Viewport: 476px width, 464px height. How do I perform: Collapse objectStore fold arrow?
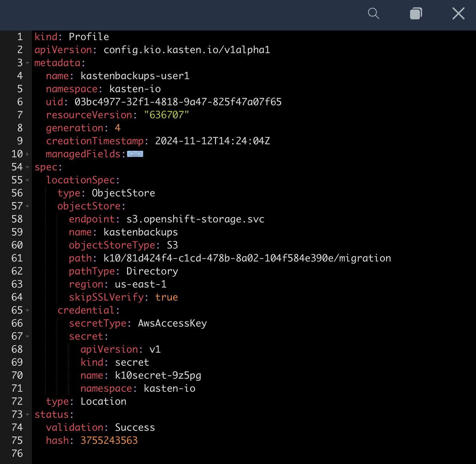tap(27, 206)
